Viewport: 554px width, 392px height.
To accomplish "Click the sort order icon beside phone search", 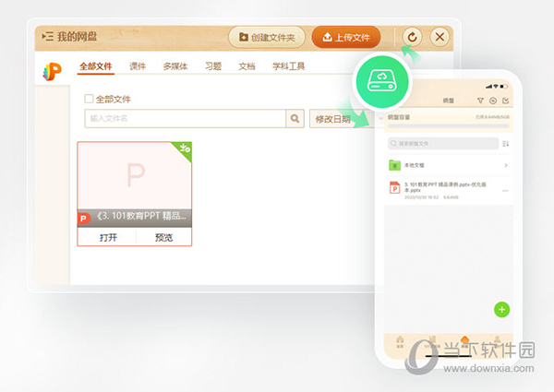I will tap(506, 144).
